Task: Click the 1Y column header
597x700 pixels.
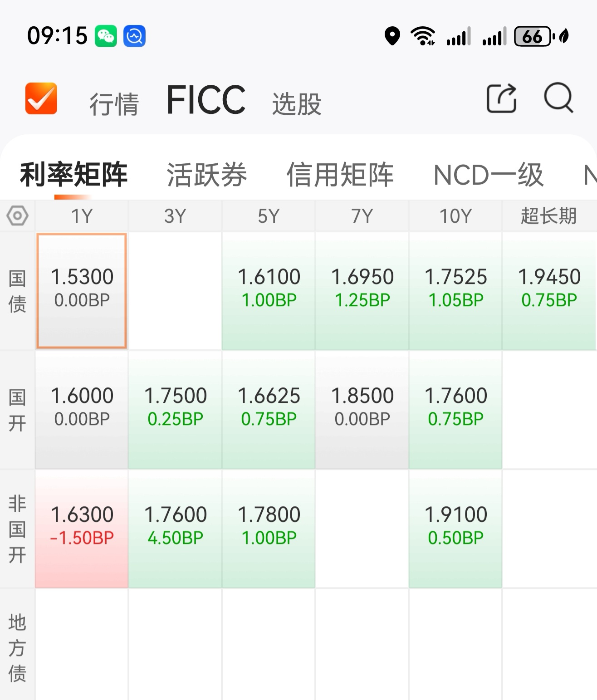Action: [81, 216]
